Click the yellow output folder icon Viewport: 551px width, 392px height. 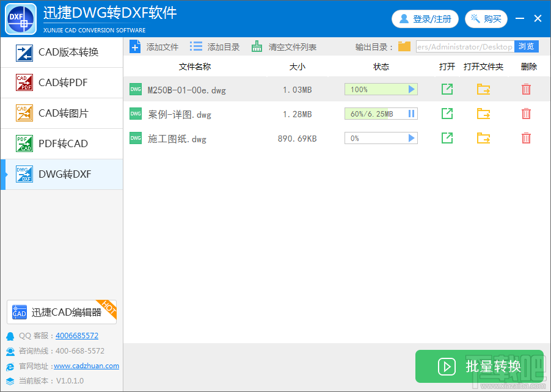pos(404,46)
